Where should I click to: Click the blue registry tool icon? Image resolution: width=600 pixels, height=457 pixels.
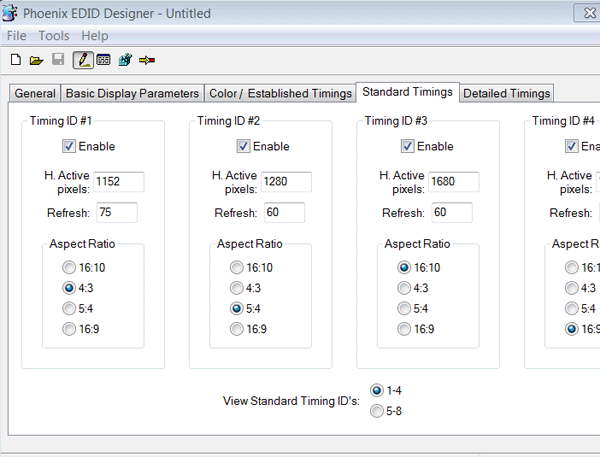tap(125, 60)
